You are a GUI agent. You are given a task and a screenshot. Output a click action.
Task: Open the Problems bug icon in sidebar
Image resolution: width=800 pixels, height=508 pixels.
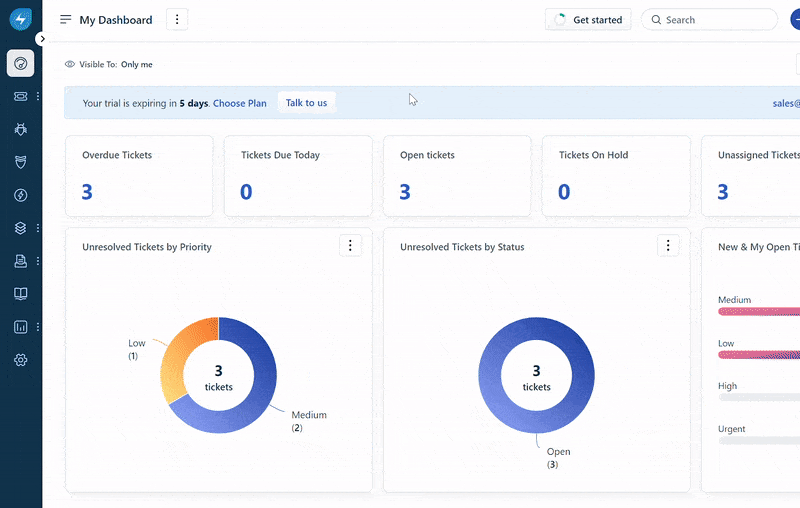20,129
